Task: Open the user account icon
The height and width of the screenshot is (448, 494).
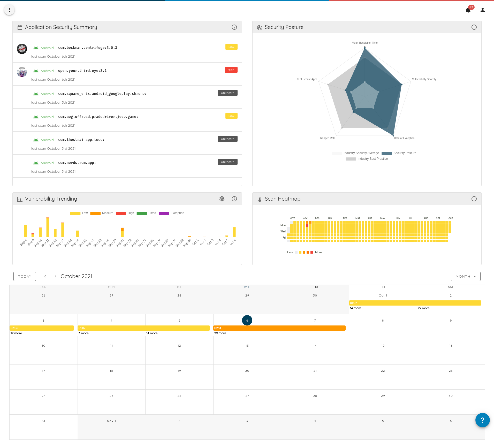Action: click(x=482, y=10)
